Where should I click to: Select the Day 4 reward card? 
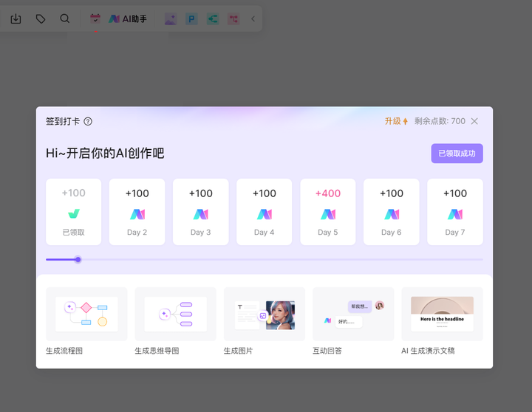click(265, 212)
